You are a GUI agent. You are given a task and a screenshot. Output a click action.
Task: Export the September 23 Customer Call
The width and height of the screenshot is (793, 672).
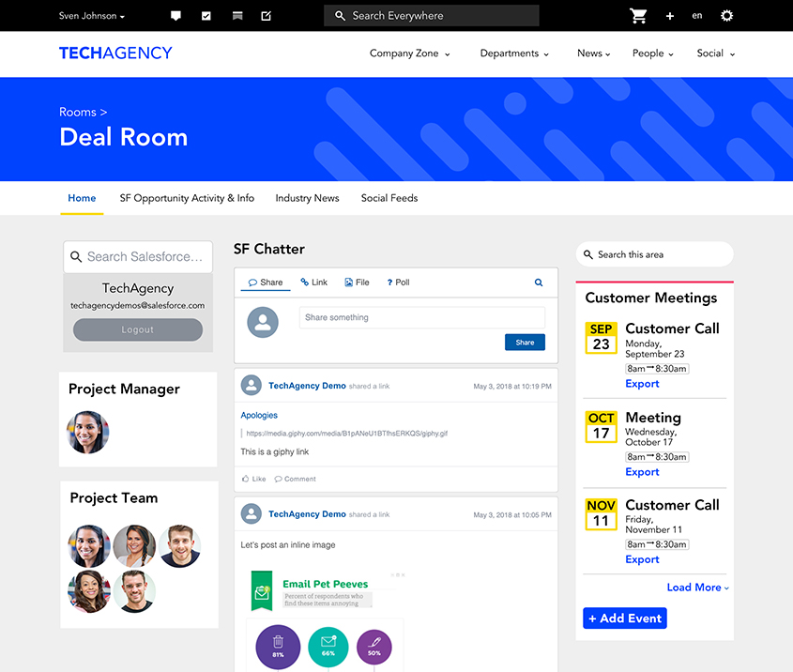click(642, 384)
